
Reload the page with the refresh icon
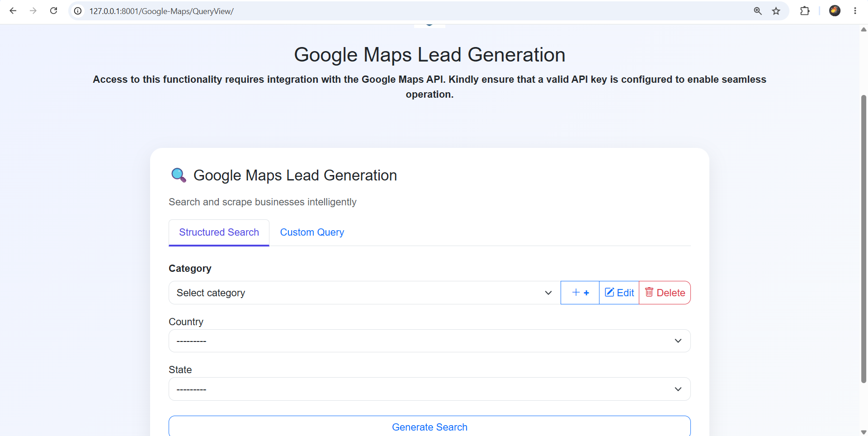[53, 11]
